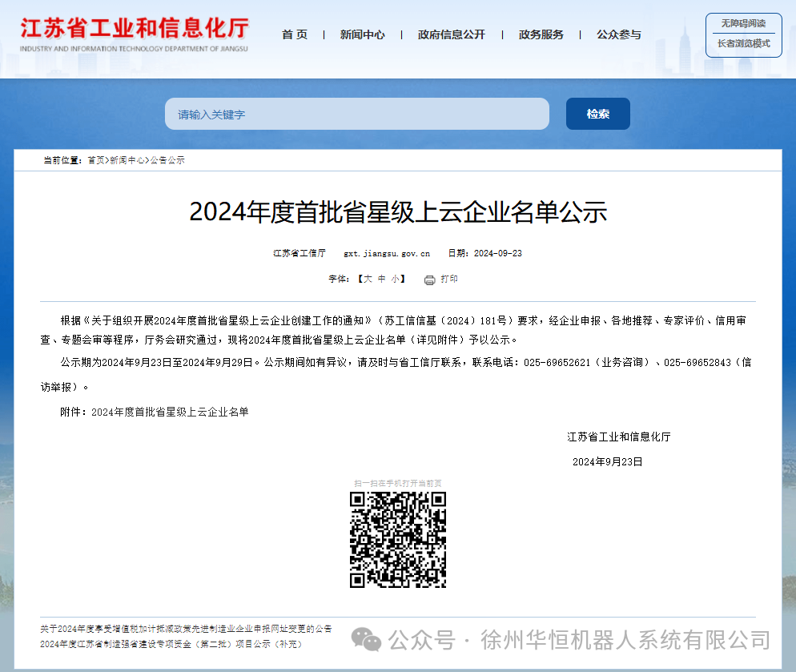
Task: Set font size to 大 (large)
Action: tap(368, 280)
